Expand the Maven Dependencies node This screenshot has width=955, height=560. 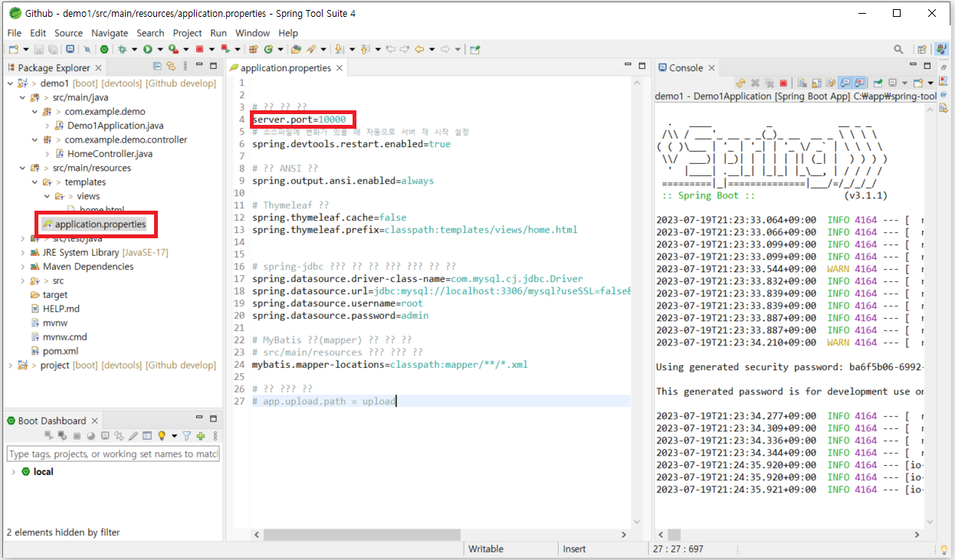tap(22, 267)
